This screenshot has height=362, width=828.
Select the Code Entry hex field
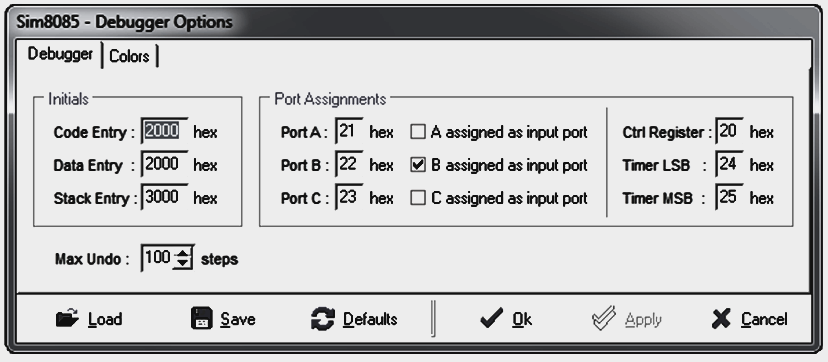pyautogui.click(x=165, y=131)
